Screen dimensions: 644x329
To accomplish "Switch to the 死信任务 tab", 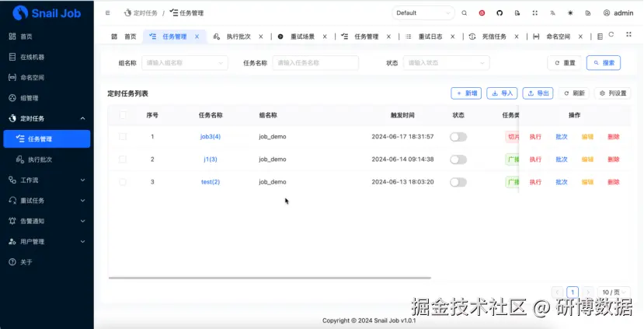I will pyautogui.click(x=494, y=37).
